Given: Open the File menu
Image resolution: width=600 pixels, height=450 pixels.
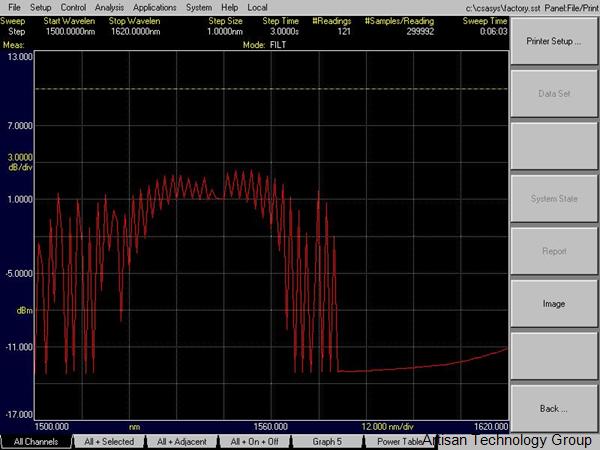Looking at the screenshot, I should tap(14, 7).
